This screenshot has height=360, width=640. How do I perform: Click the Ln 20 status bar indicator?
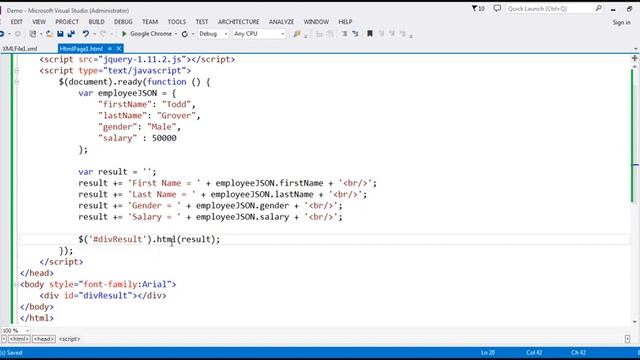pyautogui.click(x=488, y=353)
